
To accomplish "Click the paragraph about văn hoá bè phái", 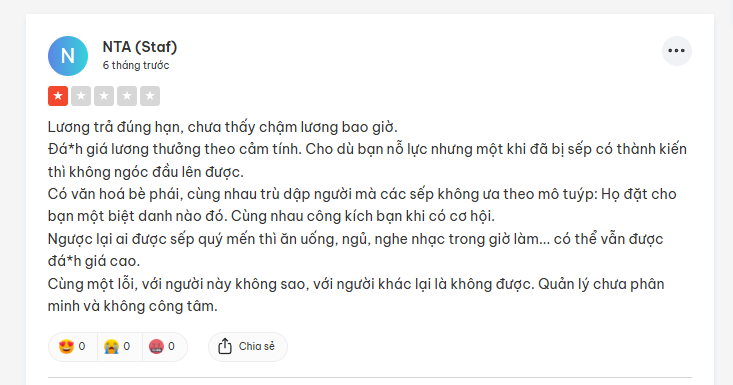I will [x=362, y=205].
